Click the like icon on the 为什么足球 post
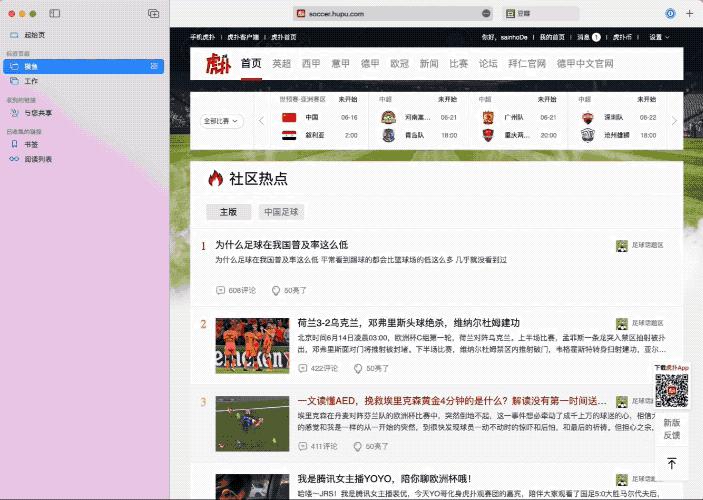 (276, 291)
